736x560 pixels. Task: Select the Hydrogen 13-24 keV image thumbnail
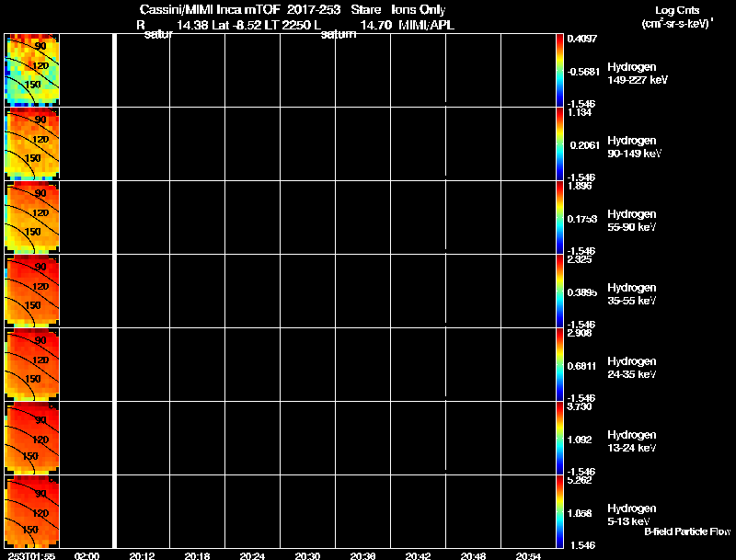click(32, 438)
